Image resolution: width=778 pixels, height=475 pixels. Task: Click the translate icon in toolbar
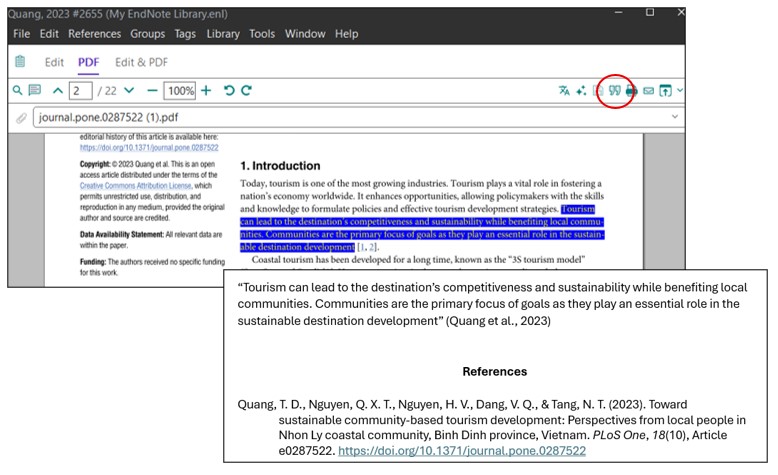pyautogui.click(x=564, y=91)
